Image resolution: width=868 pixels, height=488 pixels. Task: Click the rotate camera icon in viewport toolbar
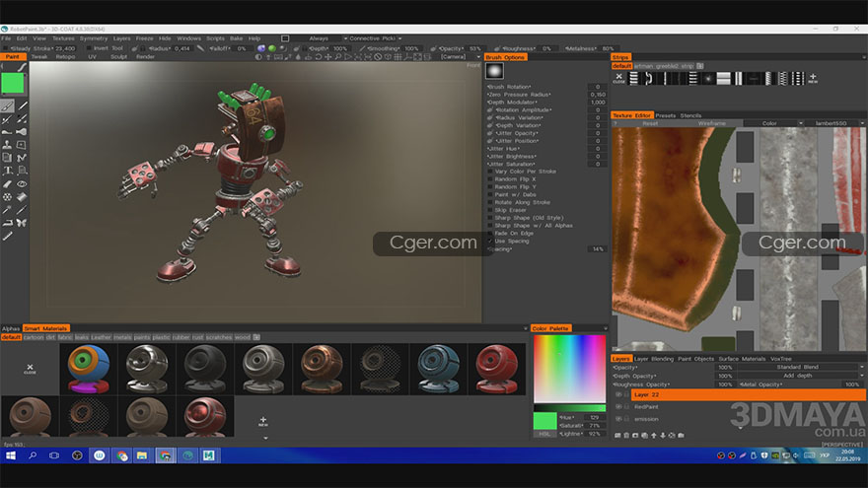(x=319, y=57)
